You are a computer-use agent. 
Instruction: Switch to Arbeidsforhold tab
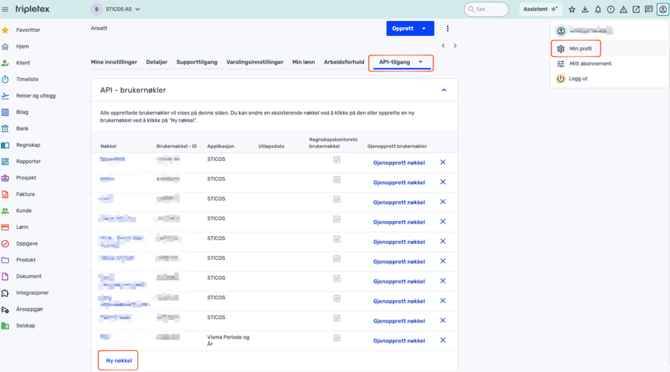click(x=344, y=62)
